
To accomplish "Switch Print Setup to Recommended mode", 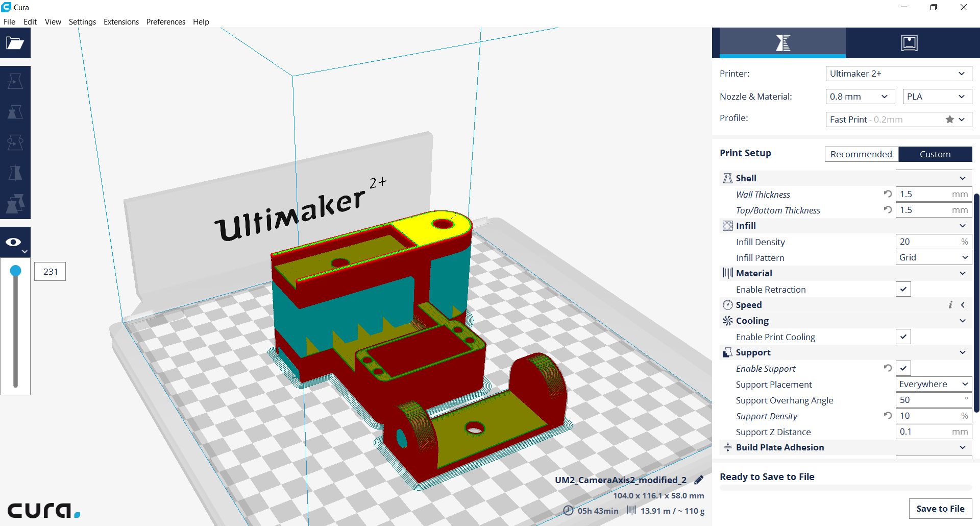I will pyautogui.click(x=862, y=154).
